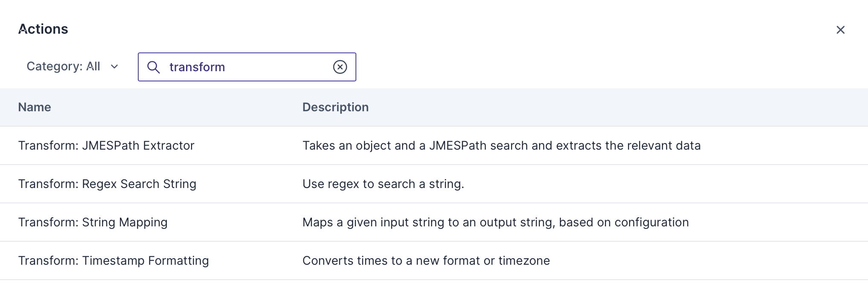Screen dimensions: 868x295
Task: Click the Actions dialog title
Action: 43,29
